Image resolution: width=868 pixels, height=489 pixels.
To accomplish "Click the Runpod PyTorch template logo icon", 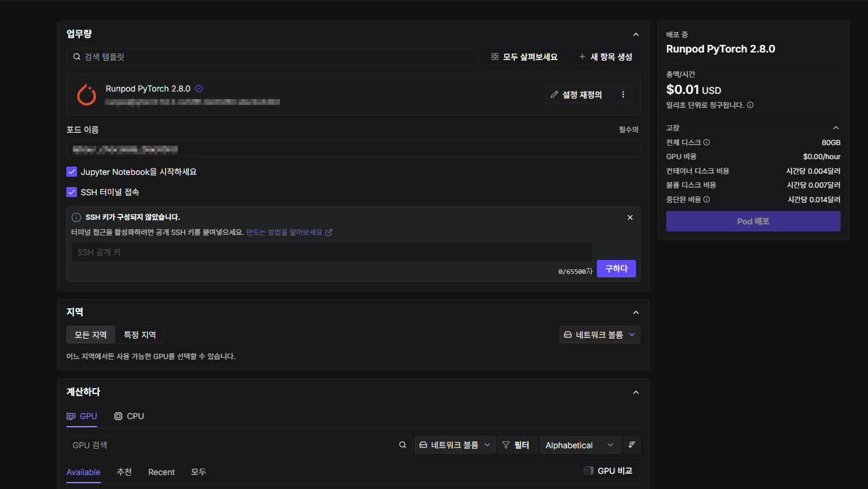I will click(x=87, y=94).
